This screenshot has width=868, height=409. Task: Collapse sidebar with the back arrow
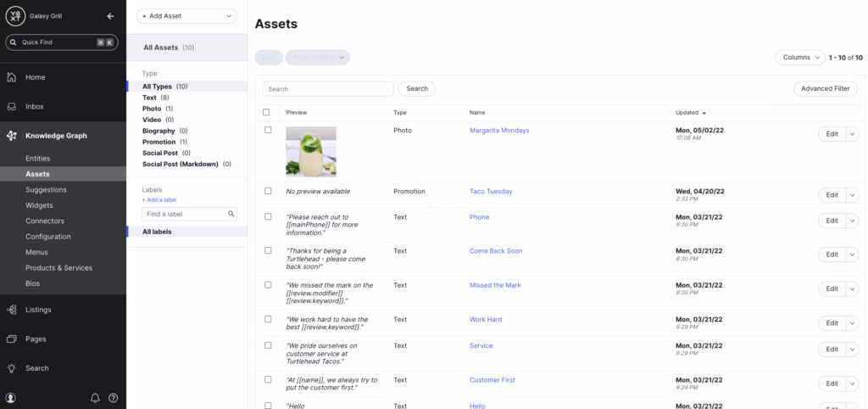coord(110,16)
